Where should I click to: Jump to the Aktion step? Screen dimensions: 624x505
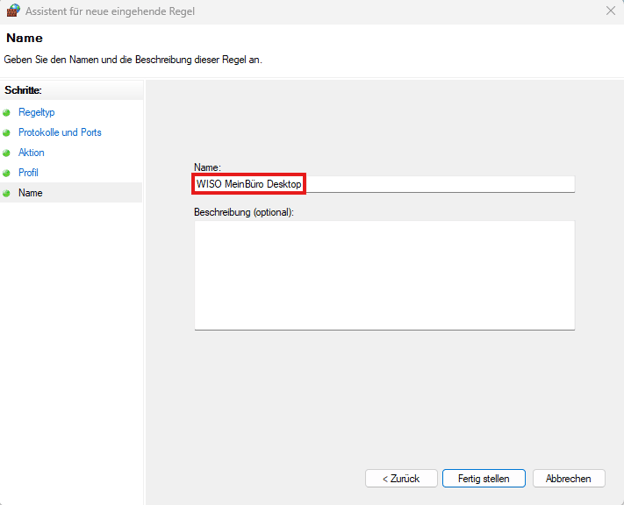click(x=31, y=153)
